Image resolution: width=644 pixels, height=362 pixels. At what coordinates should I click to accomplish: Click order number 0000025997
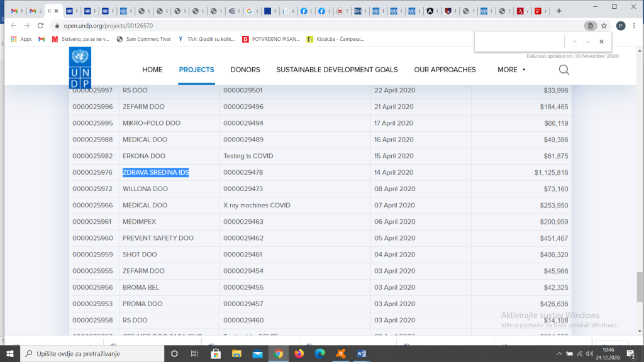coord(92,90)
